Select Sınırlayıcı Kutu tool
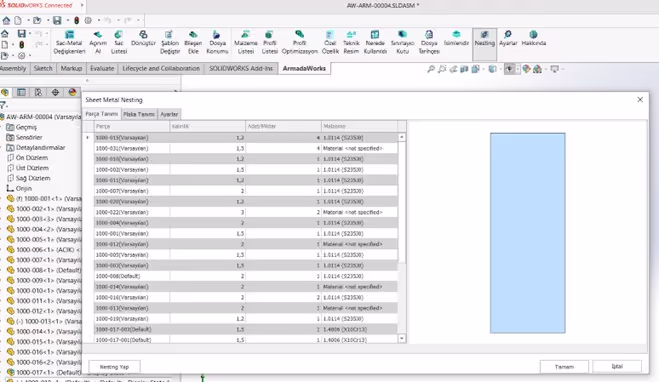 [x=403, y=42]
